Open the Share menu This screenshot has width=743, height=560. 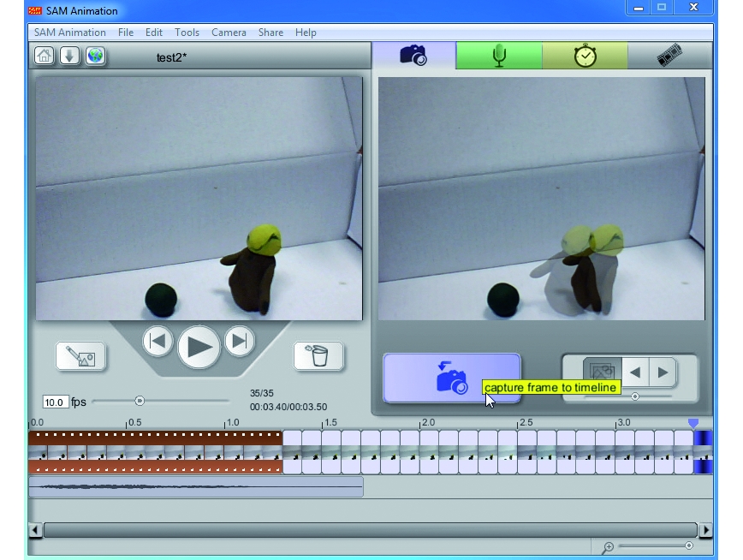click(x=270, y=33)
